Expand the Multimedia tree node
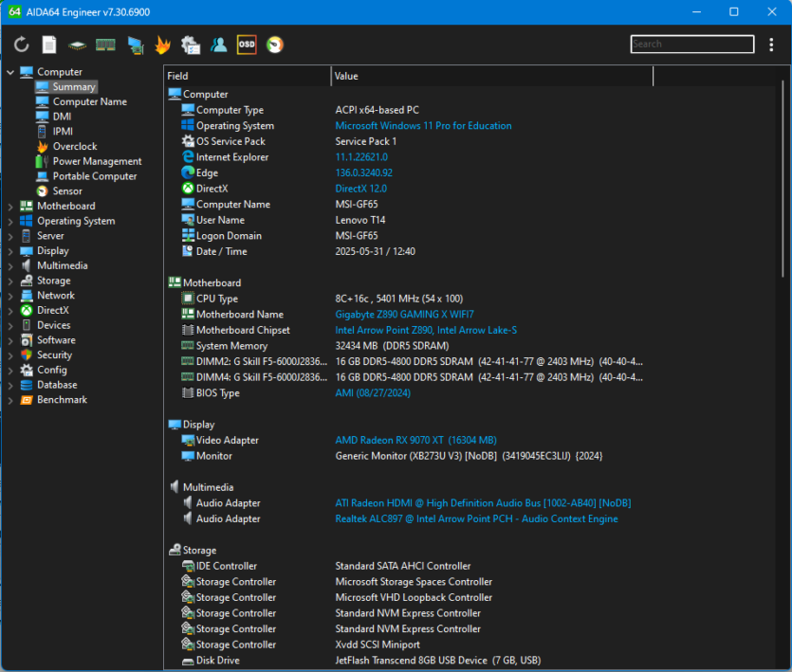792x672 pixels. point(10,266)
